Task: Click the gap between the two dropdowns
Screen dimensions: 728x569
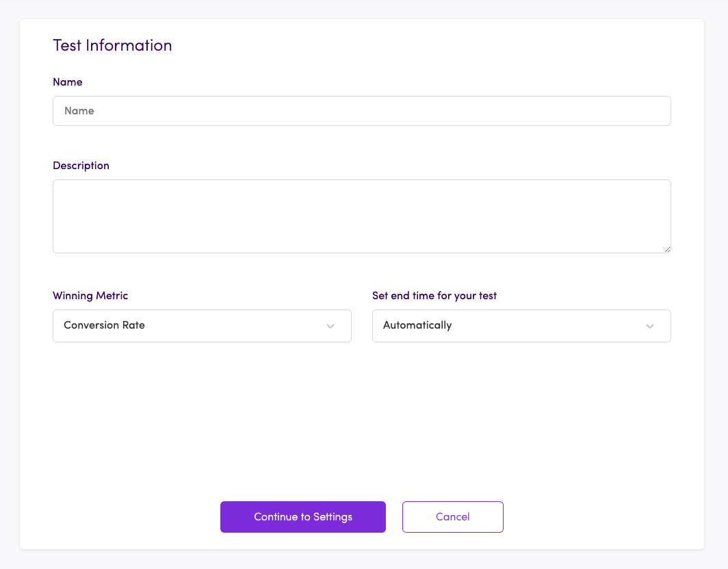Action: [x=362, y=326]
